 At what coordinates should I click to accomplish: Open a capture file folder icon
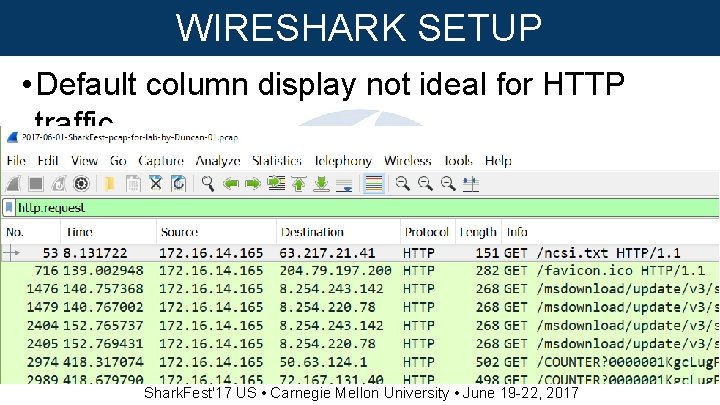tap(109, 184)
